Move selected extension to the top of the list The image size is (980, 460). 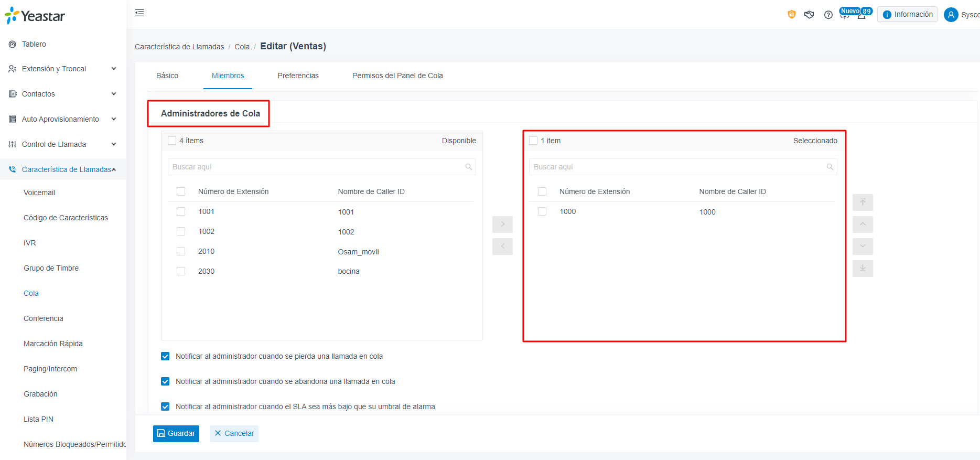coord(863,202)
